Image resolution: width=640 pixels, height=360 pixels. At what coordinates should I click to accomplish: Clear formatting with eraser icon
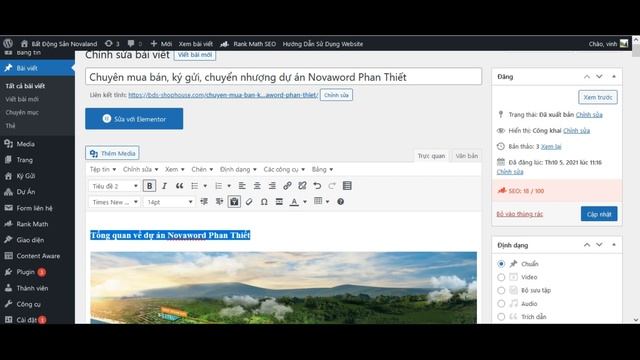coord(249,202)
